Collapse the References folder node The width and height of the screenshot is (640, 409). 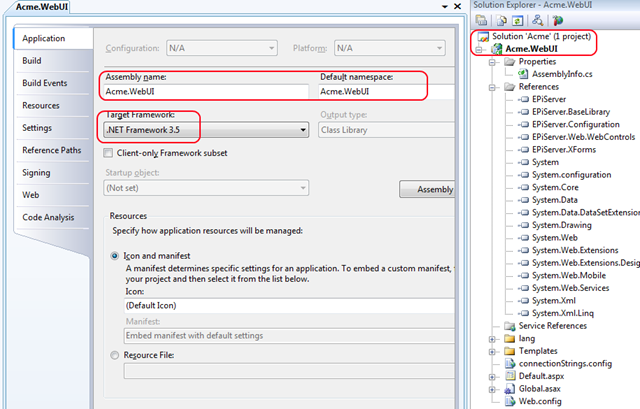(x=491, y=87)
